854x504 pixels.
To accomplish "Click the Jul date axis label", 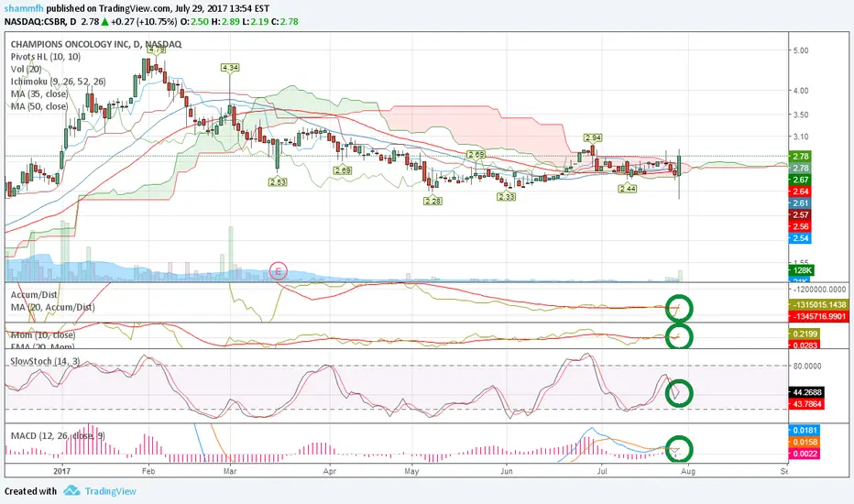I will click(x=602, y=471).
